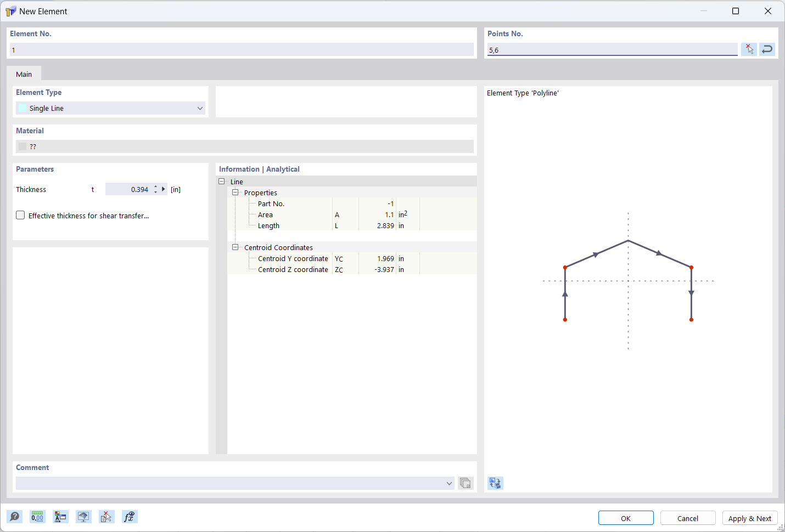785x532 pixels.
Task: Select the Length row
Action: click(352, 225)
